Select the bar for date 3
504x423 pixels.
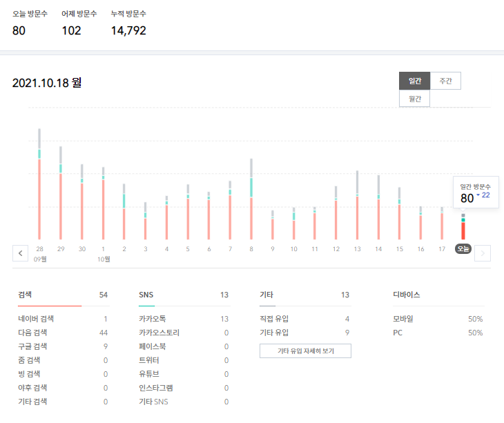point(145,221)
